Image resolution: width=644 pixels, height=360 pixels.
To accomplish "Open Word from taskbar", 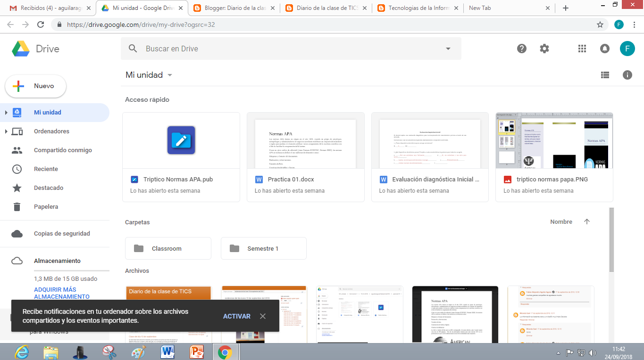I will (167, 352).
